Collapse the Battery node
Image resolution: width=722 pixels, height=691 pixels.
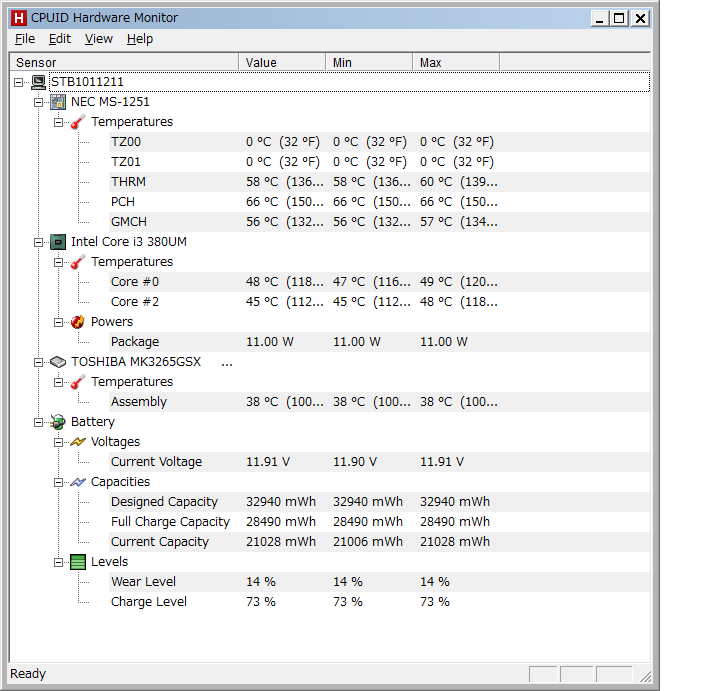tap(39, 422)
